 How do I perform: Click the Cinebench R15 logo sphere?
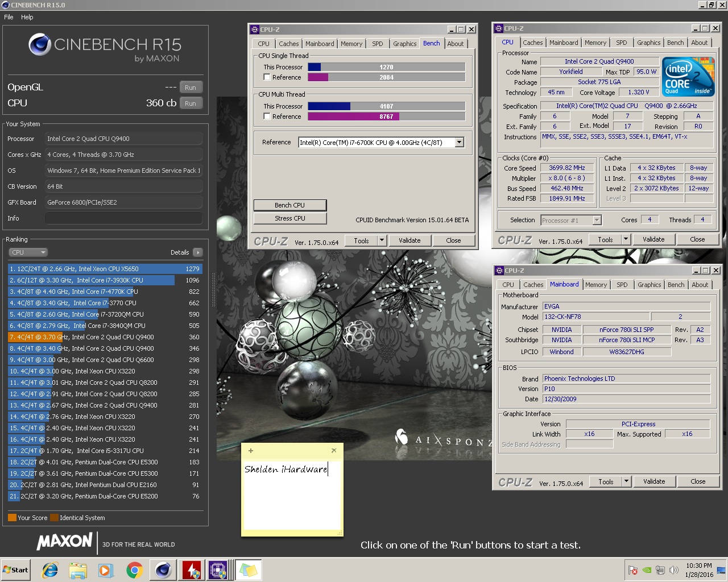40,44
